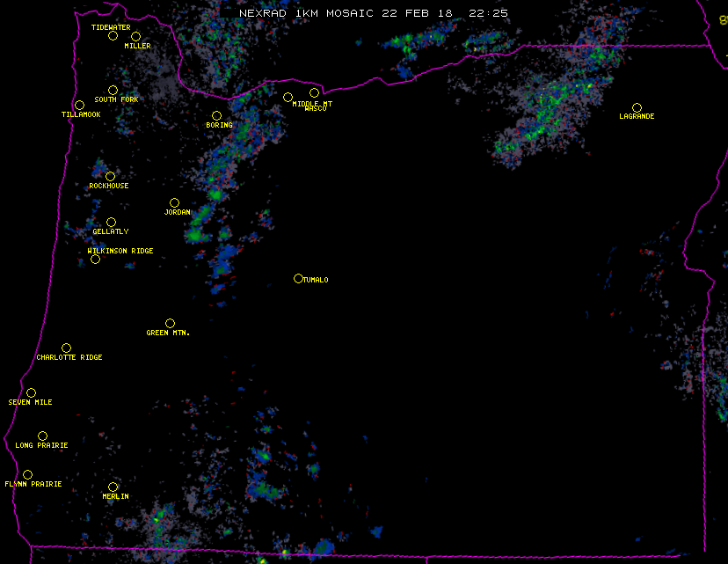Select the Tillamook station circle
The image size is (728, 564).
coord(79,106)
